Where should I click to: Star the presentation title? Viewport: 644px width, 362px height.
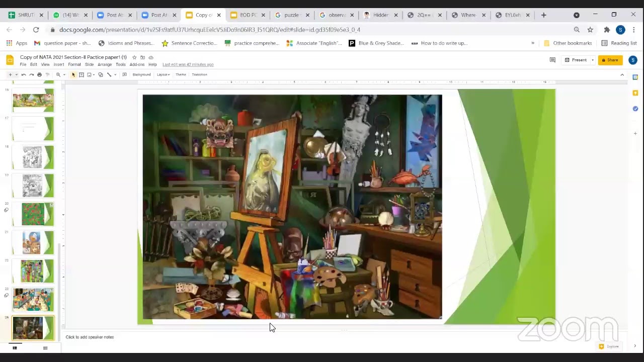tap(134, 57)
